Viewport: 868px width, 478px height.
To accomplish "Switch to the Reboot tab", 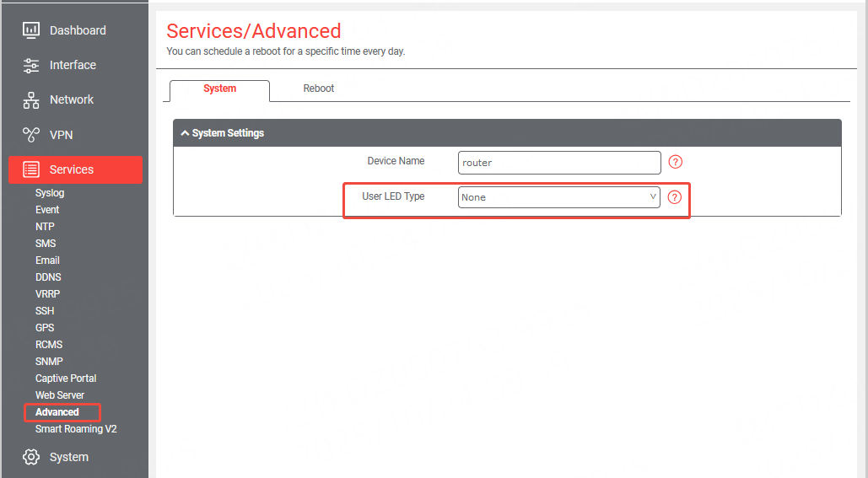I will click(319, 89).
